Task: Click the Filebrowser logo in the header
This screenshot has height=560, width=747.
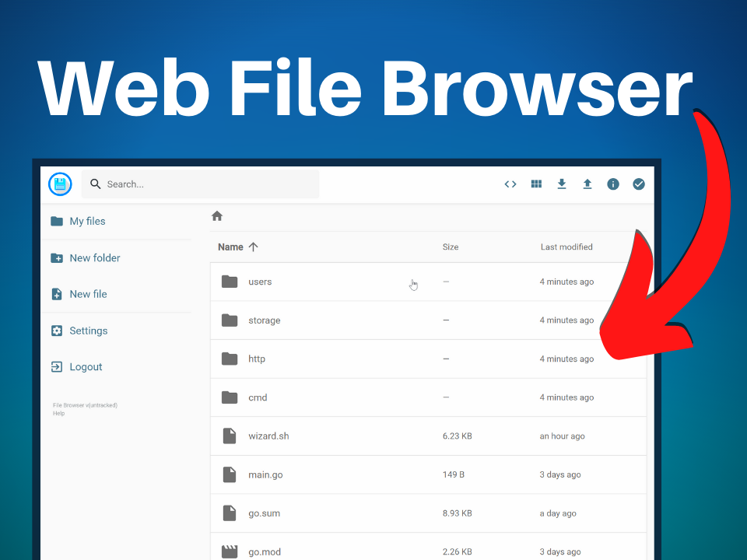Action: [60, 184]
